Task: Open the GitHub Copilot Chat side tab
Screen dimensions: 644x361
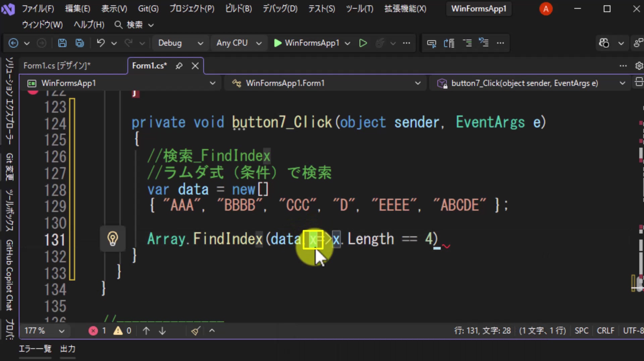Action: (9, 275)
